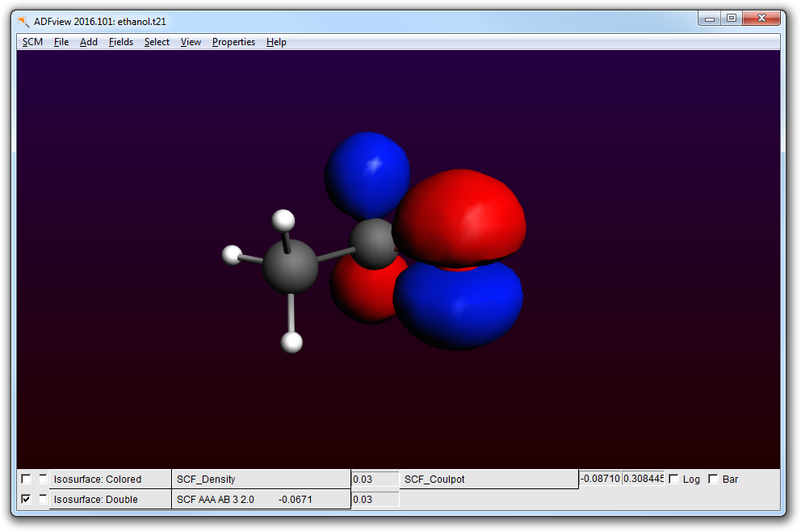Open the SCM menu

tap(32, 42)
